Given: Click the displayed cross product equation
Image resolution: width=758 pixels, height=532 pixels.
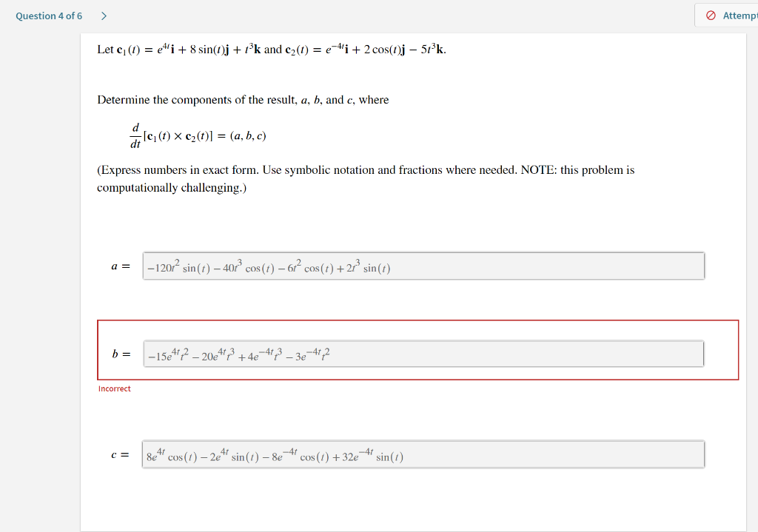Looking at the screenshot, I should tap(198, 135).
